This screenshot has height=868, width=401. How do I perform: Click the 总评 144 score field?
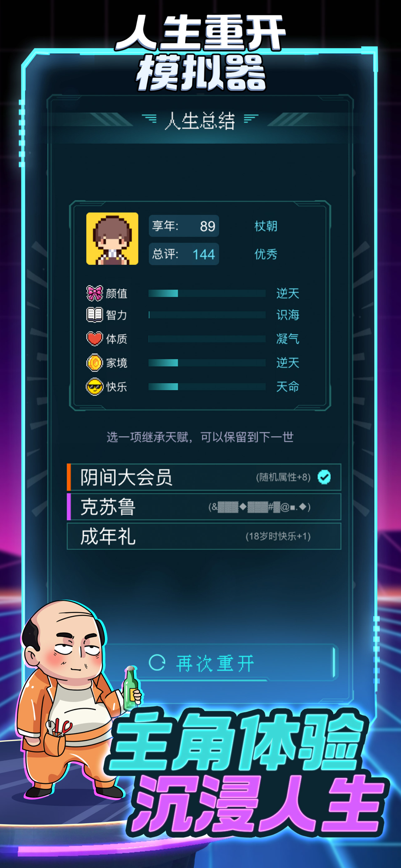[x=184, y=254]
